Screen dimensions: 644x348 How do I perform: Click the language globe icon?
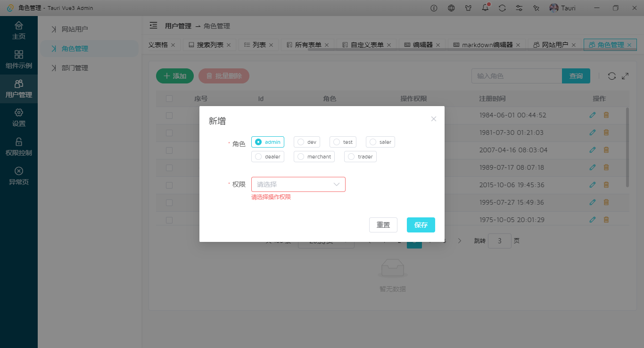pyautogui.click(x=451, y=8)
